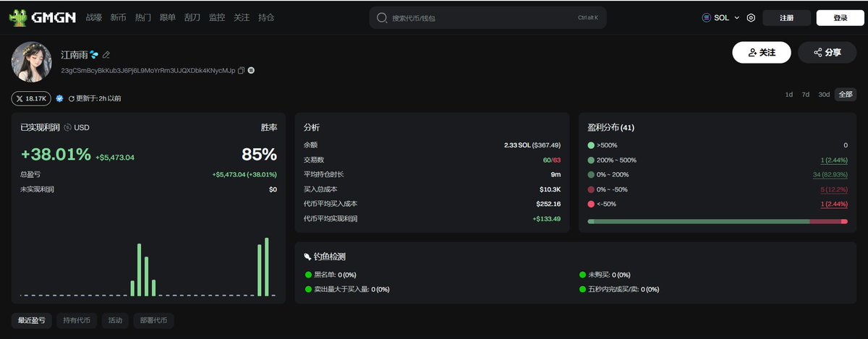Switch to the 活动 tab
This screenshot has height=339, width=868.
pyautogui.click(x=116, y=320)
